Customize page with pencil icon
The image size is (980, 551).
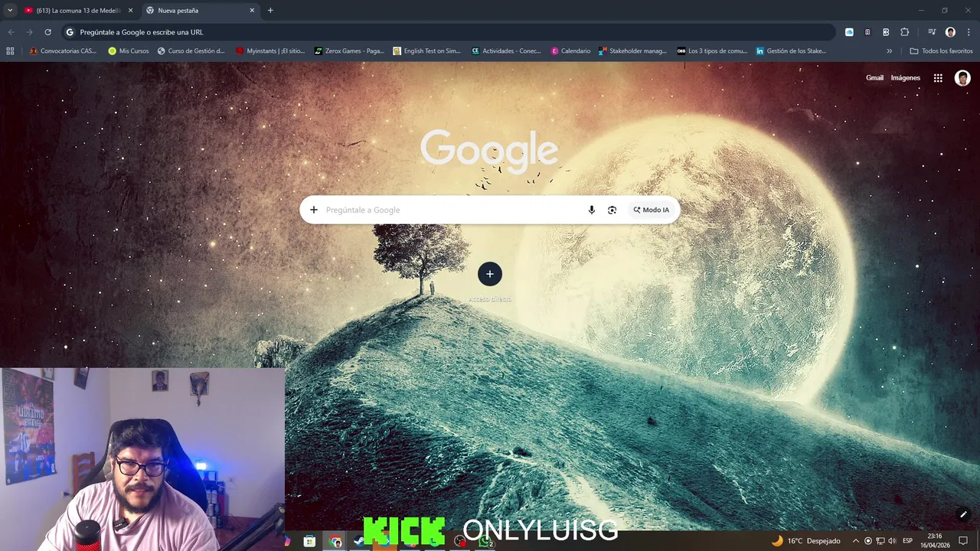[x=963, y=514]
